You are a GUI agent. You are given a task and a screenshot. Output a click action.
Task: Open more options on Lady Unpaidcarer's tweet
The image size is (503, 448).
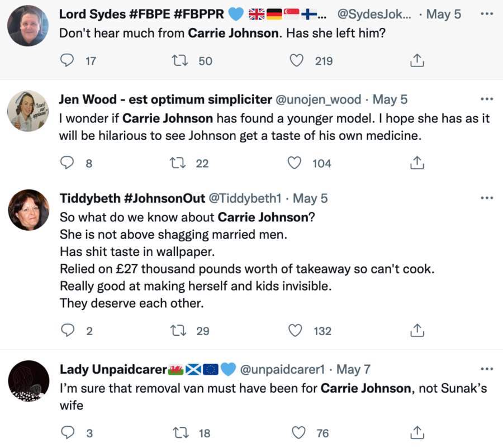(487, 369)
